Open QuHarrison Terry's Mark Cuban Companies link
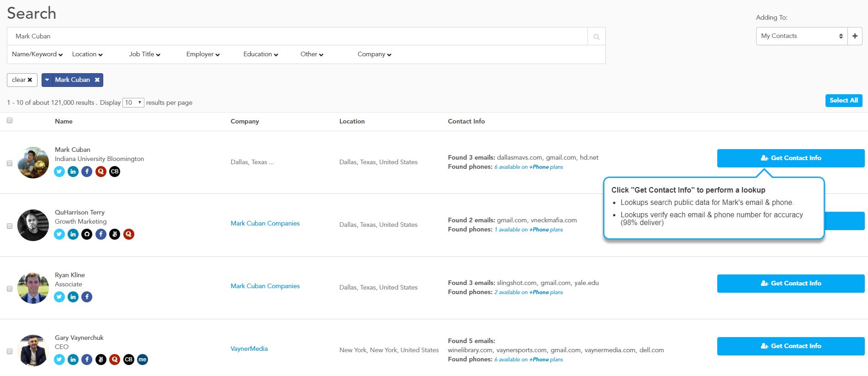 [265, 223]
